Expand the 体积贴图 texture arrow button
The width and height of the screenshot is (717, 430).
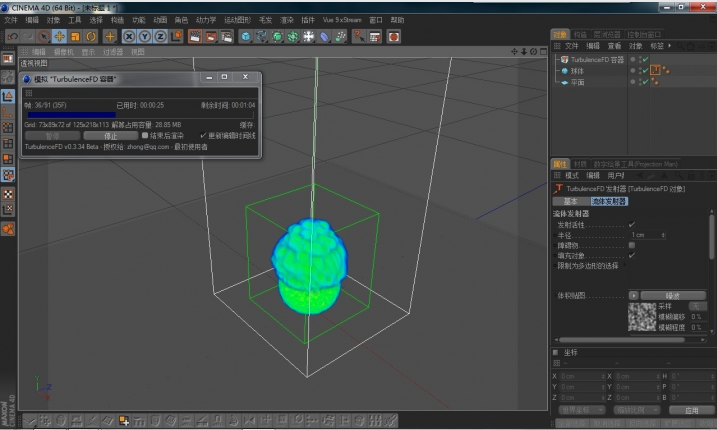point(633,296)
